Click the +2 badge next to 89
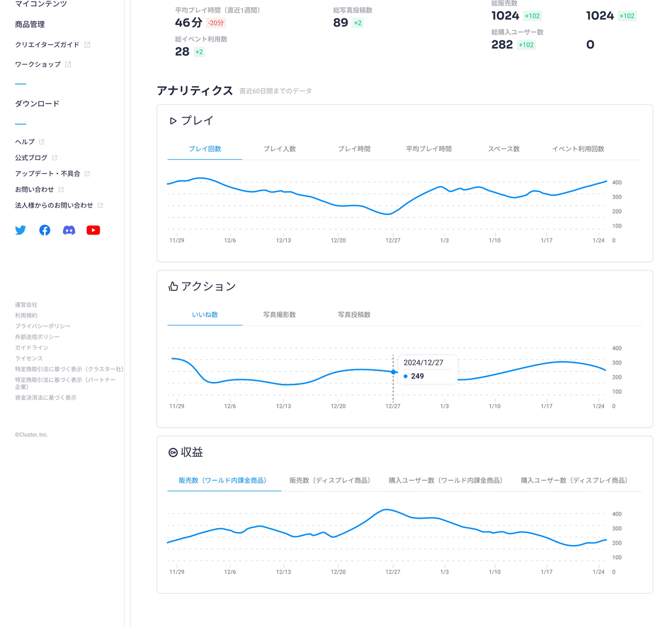672x627 pixels. [358, 23]
